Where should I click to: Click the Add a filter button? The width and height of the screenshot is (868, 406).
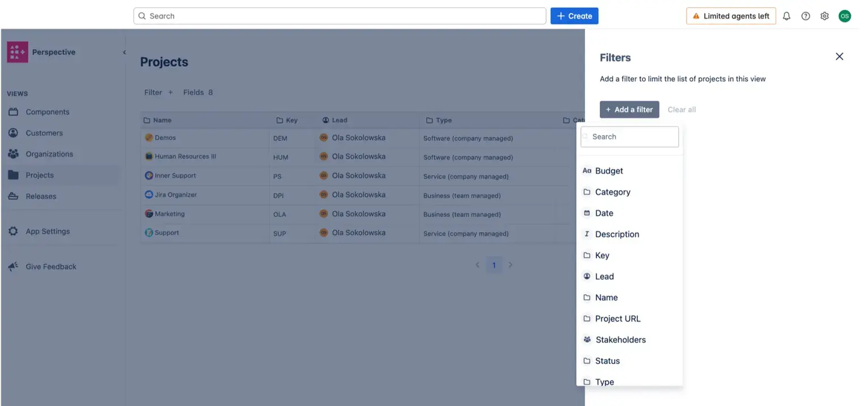(x=629, y=110)
